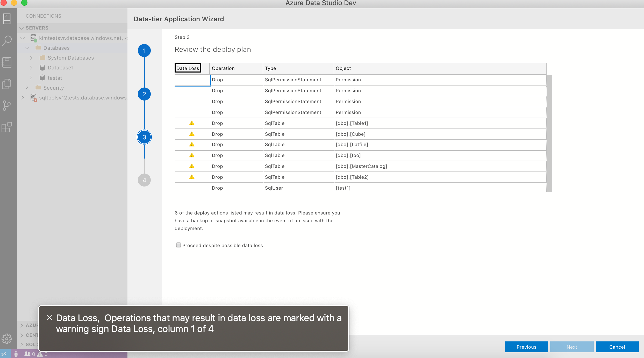Open the Explorer view

[x=7, y=84]
